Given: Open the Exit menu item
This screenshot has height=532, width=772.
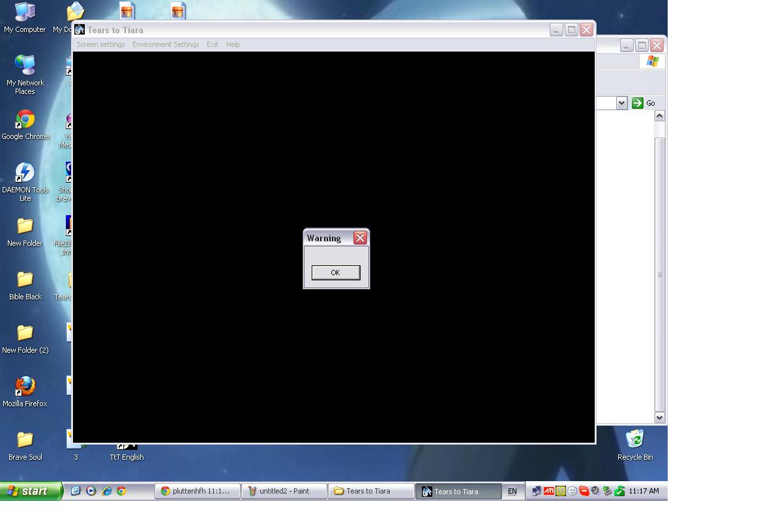Looking at the screenshot, I should click(212, 44).
